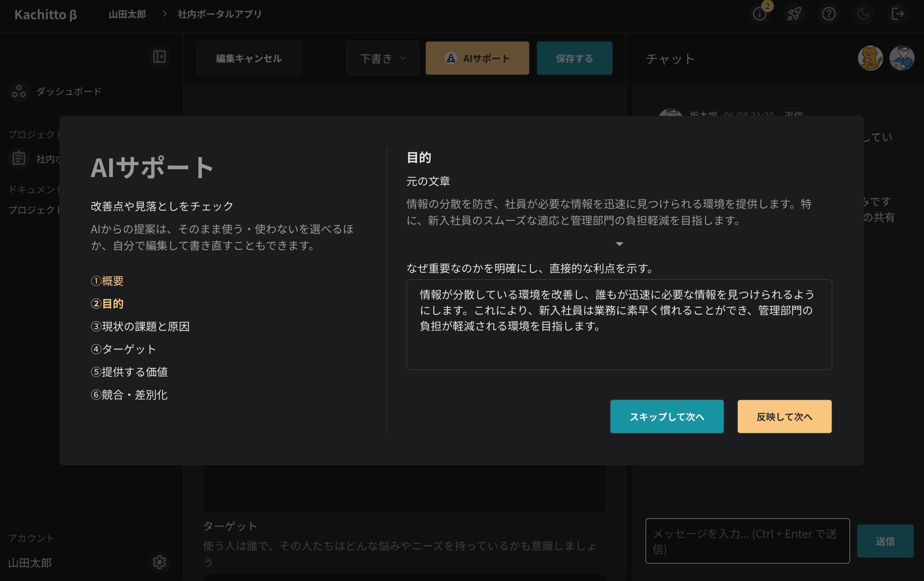Select ⑥競合・差別化 step
The width and height of the screenshot is (924, 581).
tap(129, 394)
